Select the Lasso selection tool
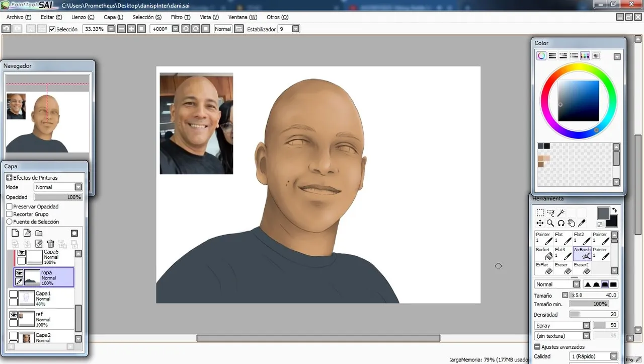644x364 pixels. click(x=550, y=213)
